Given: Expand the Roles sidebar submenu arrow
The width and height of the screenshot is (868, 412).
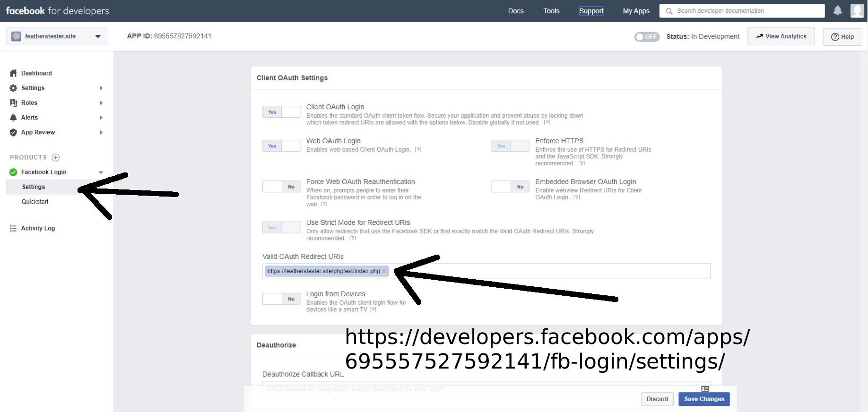Looking at the screenshot, I should coord(101,103).
